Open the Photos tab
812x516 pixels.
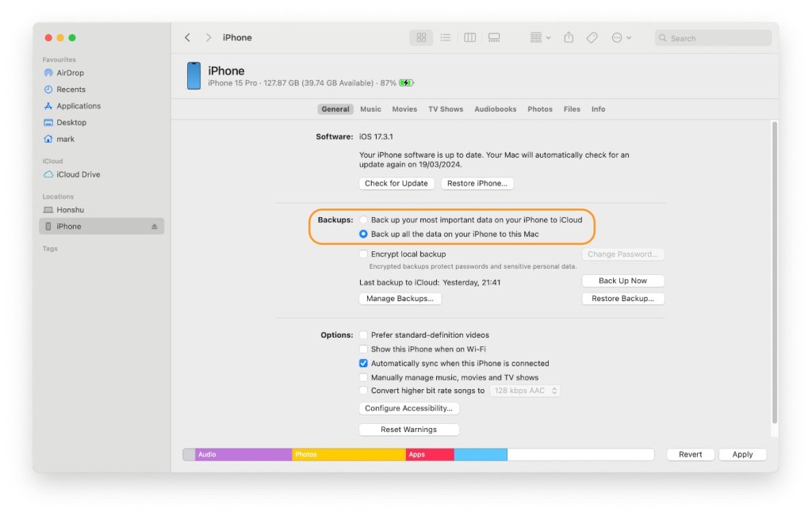point(540,109)
